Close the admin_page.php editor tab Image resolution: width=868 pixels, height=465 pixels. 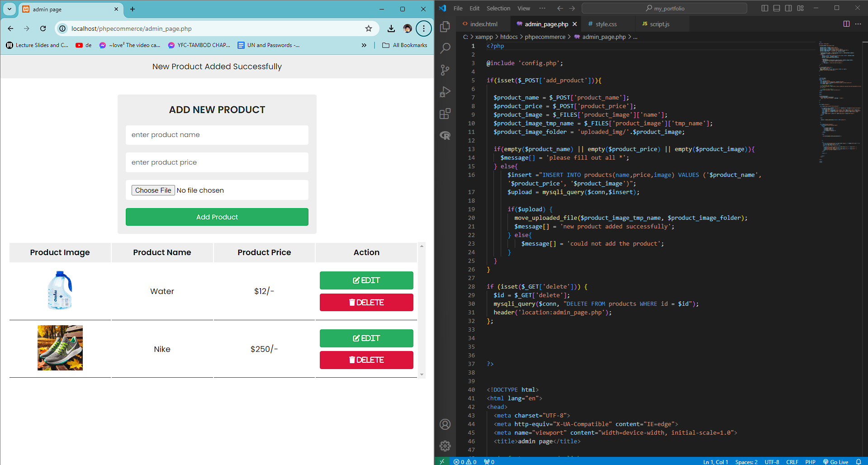click(575, 24)
